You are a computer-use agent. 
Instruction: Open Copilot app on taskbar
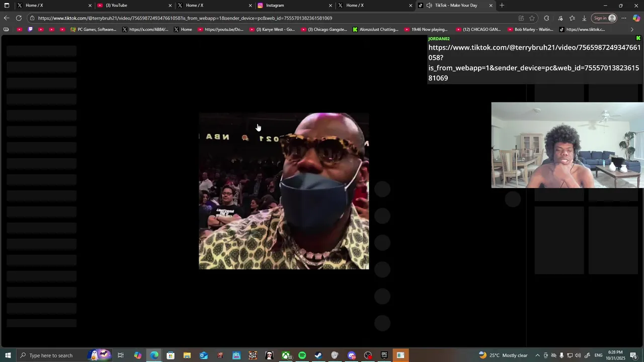137,355
